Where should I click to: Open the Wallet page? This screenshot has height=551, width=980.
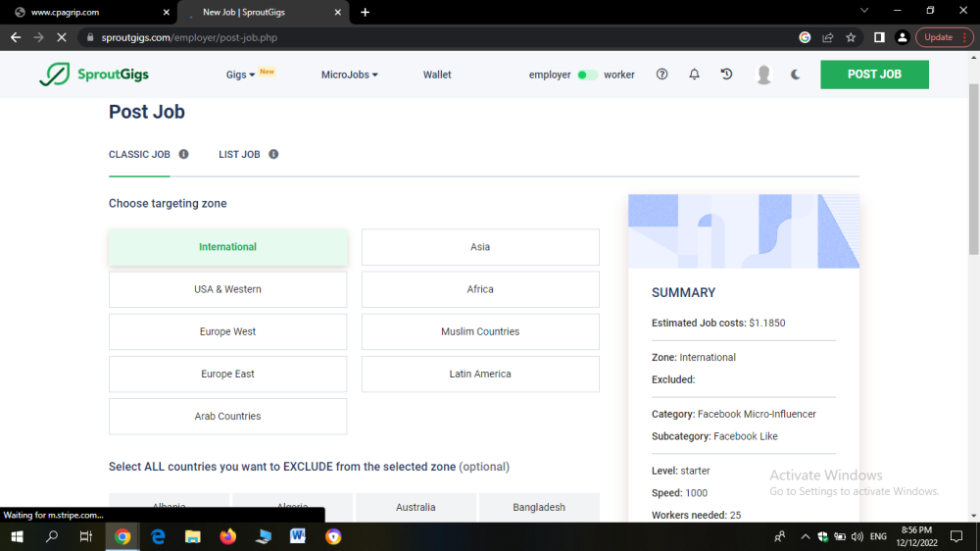point(437,75)
